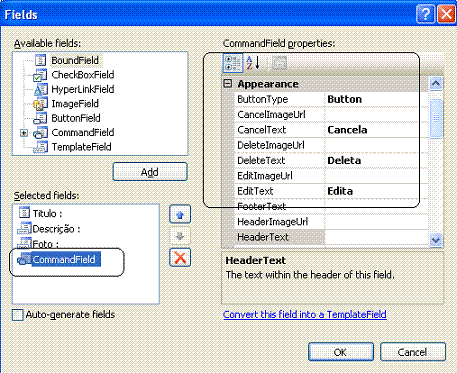The width and height of the screenshot is (457, 373).
Task: Click the DeleteImageUrl property row
Action: tap(332, 145)
